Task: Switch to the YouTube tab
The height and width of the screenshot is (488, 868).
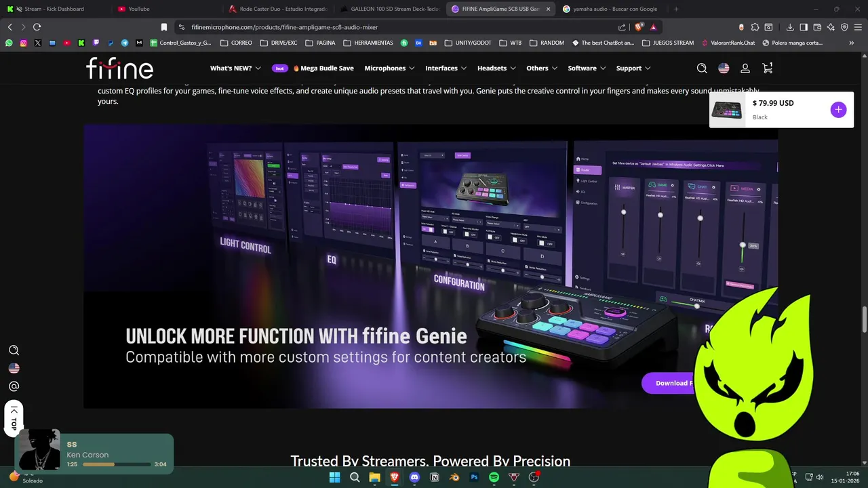Action: (164, 9)
